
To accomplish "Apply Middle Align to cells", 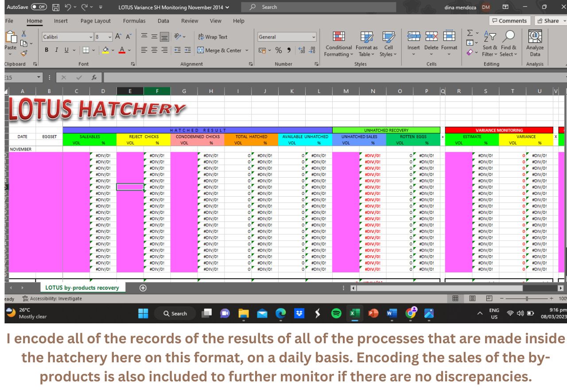I will tap(155, 37).
